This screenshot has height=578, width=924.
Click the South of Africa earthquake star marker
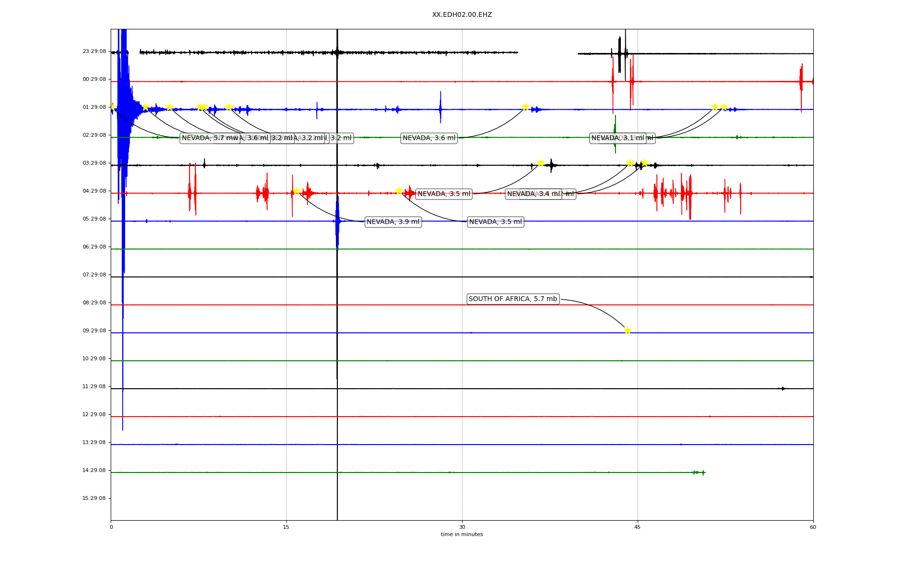pos(628,330)
